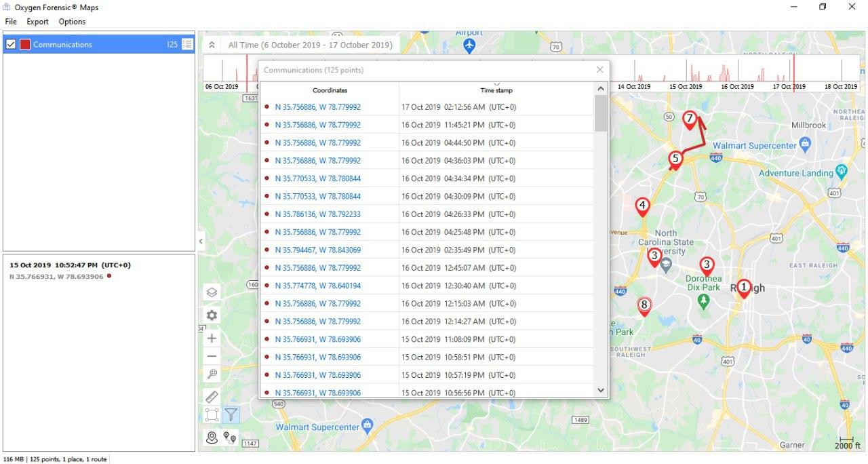
Task: Select the ruler measurement tool
Action: (212, 396)
